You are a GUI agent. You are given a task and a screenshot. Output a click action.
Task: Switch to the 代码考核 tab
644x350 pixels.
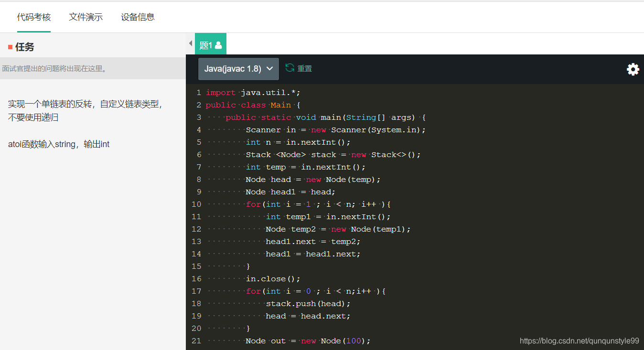click(34, 17)
